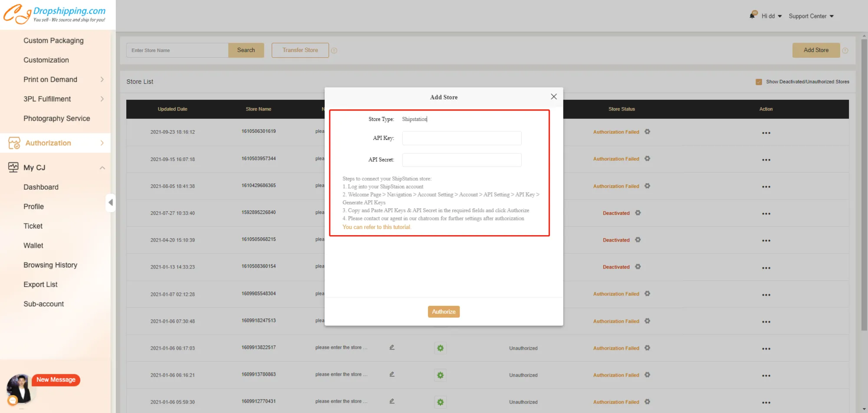
Task: Click the gear icon next to first Deactivated status
Action: 638,213
